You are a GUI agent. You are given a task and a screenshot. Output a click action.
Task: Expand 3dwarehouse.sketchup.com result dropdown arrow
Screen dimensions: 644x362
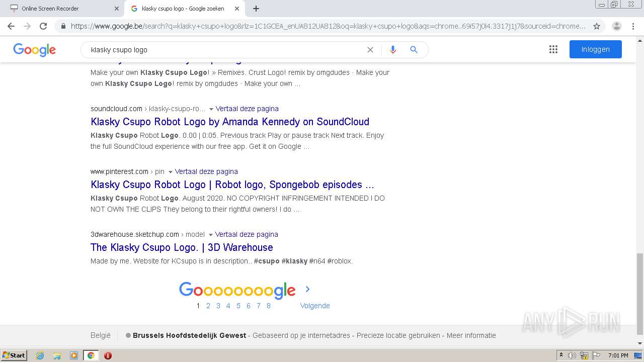[x=210, y=235]
